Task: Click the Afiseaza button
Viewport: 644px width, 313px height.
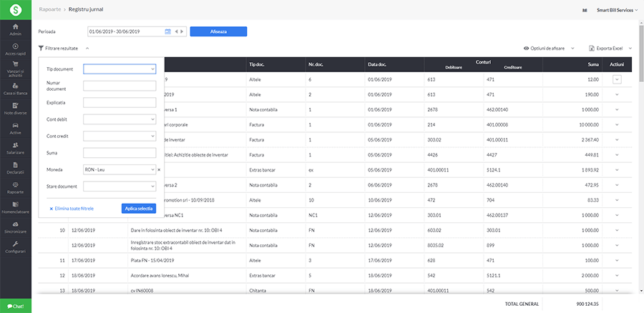Action: click(x=218, y=31)
